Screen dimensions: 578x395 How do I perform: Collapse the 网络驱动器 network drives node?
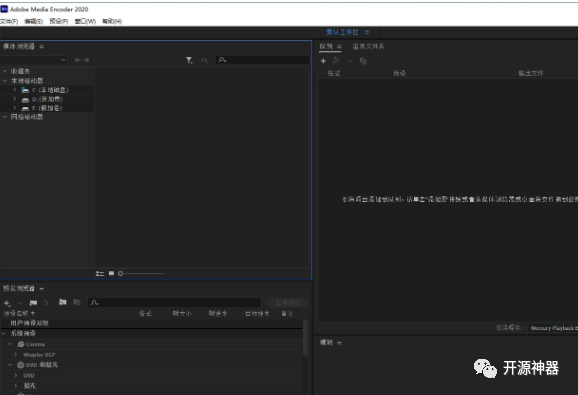(5, 117)
